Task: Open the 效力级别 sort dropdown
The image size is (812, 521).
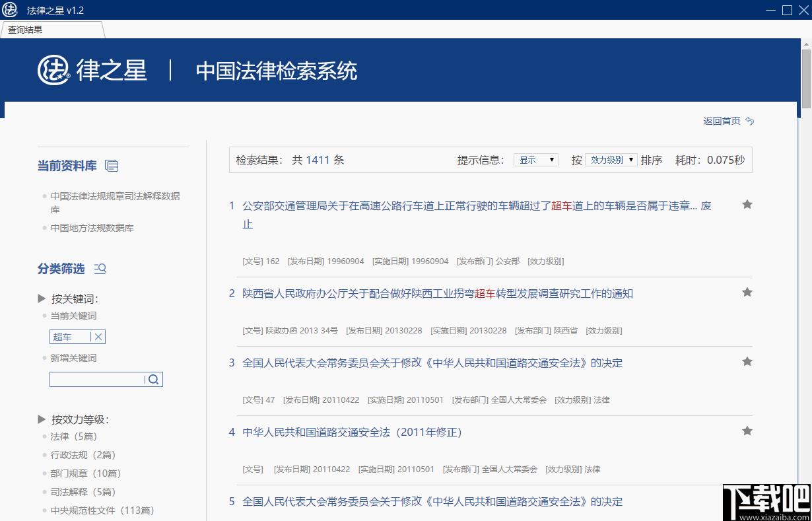Action: [611, 160]
